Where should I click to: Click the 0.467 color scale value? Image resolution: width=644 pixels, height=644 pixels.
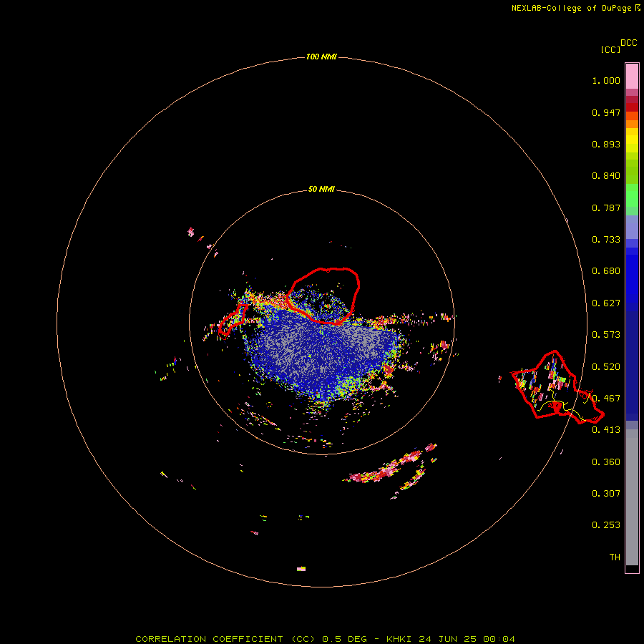[x=606, y=399]
